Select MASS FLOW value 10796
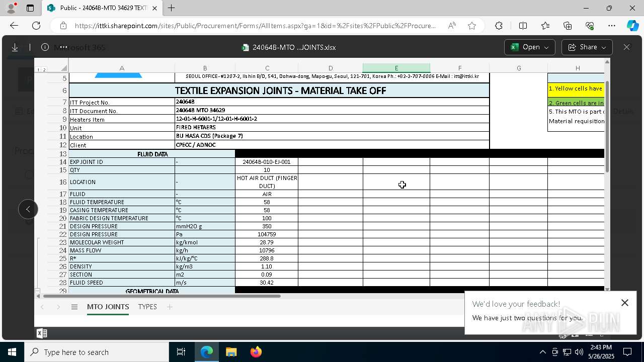Screen dimensions: 644x362 [267, 250]
